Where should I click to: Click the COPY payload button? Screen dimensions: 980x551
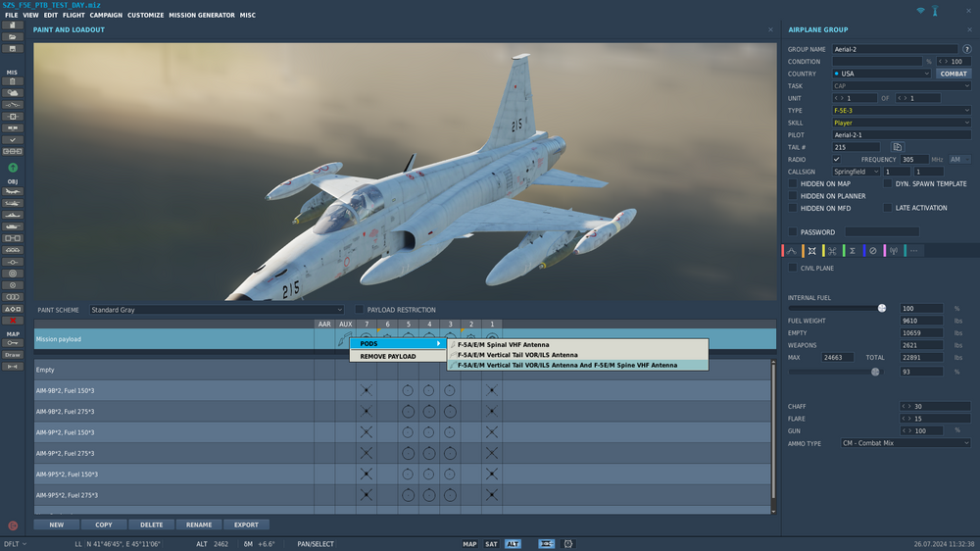click(x=104, y=525)
